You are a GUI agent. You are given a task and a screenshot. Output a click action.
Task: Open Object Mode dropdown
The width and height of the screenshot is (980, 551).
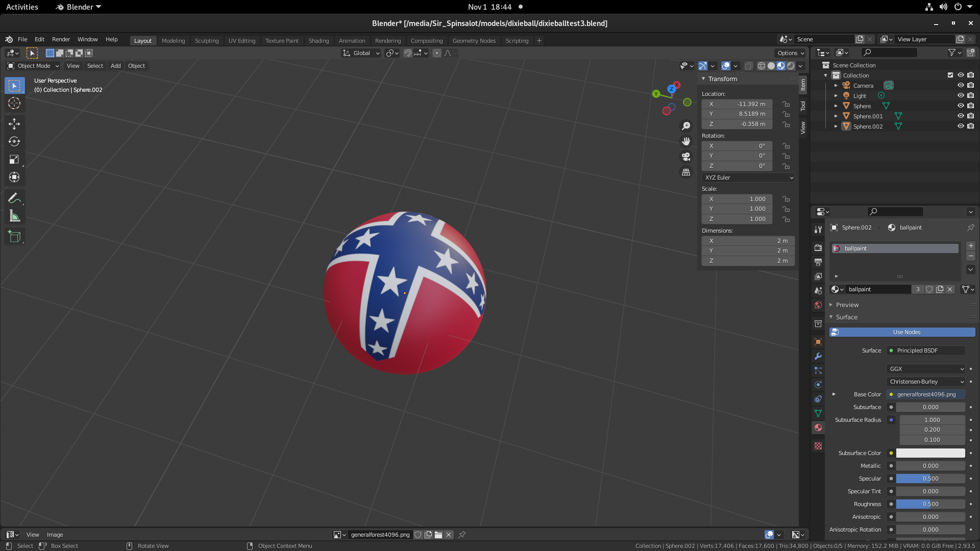click(x=33, y=66)
